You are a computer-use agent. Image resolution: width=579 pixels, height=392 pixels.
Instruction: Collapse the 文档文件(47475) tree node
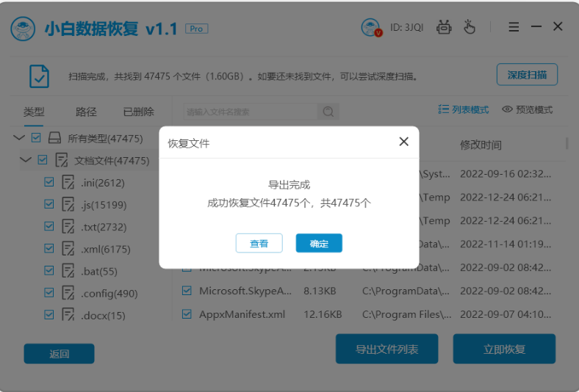click(x=26, y=160)
